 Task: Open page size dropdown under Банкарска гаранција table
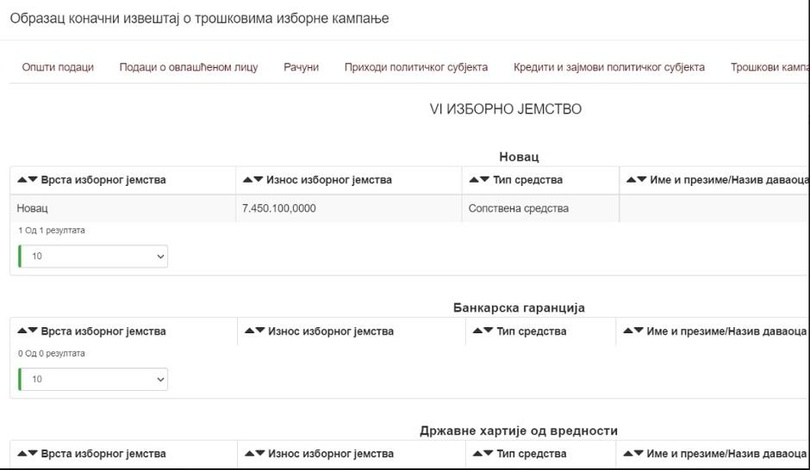pos(94,379)
